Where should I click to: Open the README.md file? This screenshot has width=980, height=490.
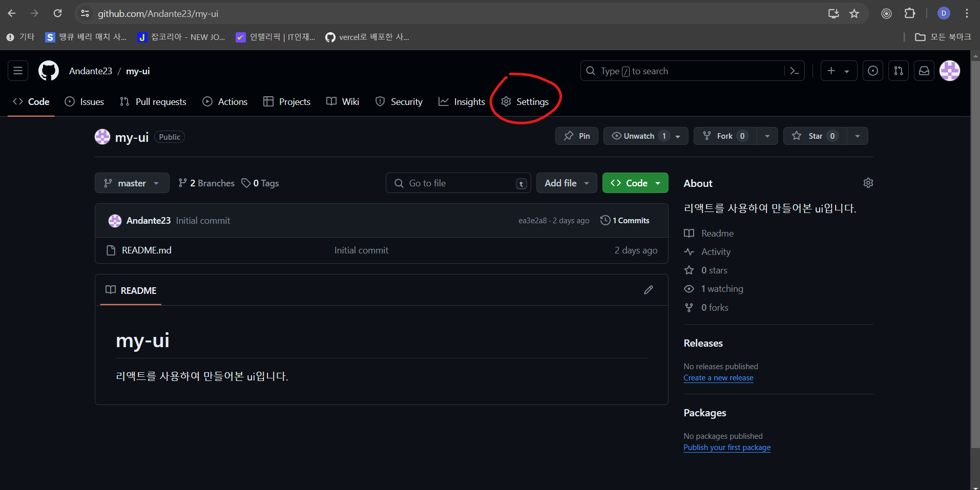(147, 250)
